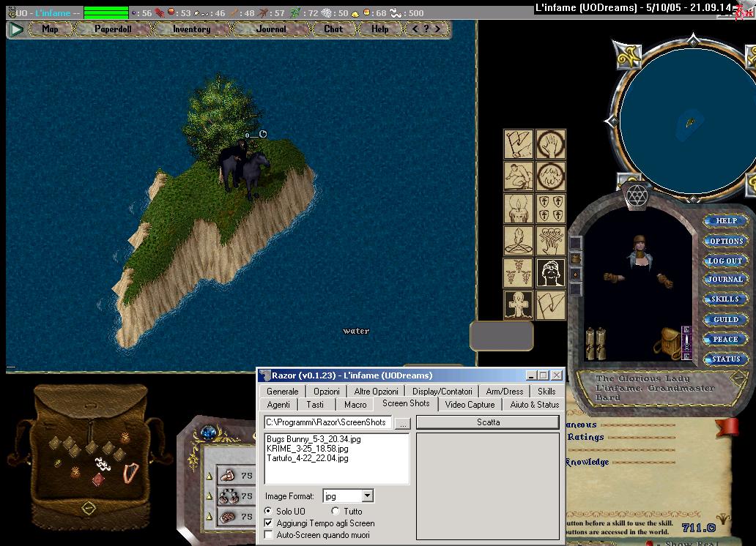Click the green health bar in title

click(106, 12)
